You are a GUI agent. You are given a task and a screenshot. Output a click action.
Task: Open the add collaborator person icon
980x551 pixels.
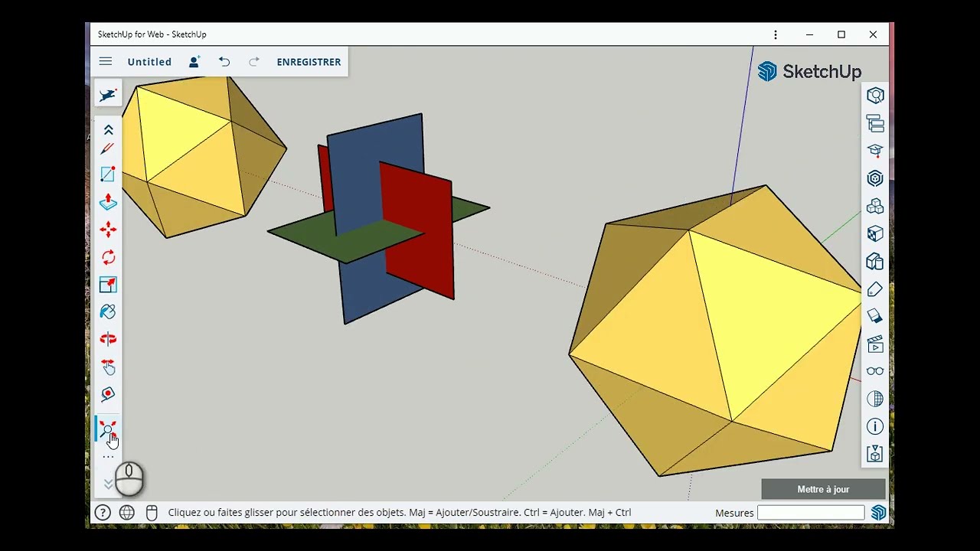pos(194,61)
